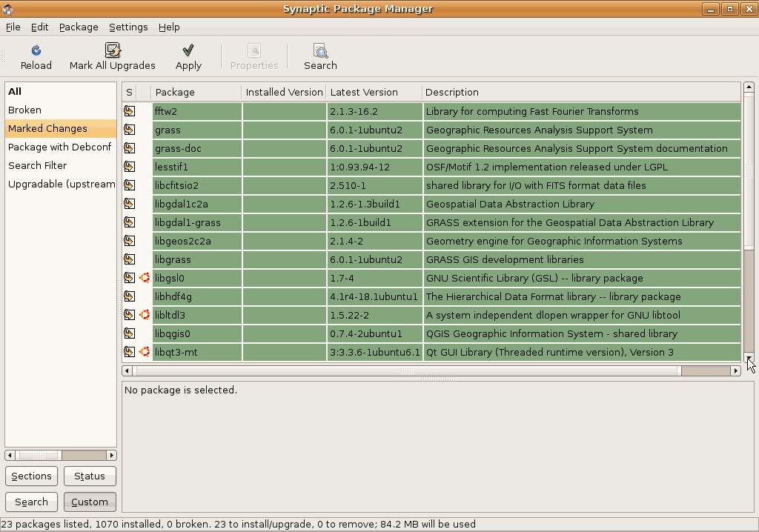The image size is (759, 532).
Task: Sort by the S status column header
Action: [129, 92]
